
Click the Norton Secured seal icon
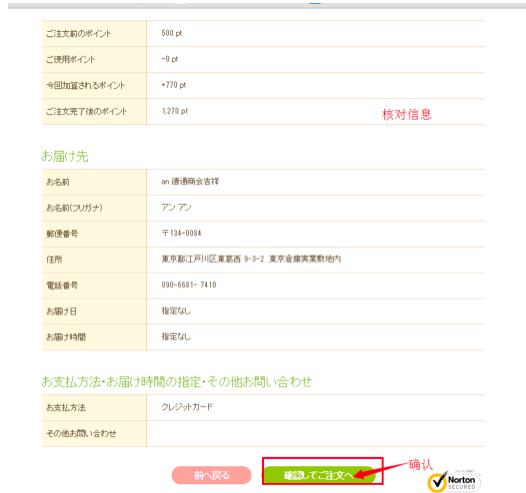[454, 481]
